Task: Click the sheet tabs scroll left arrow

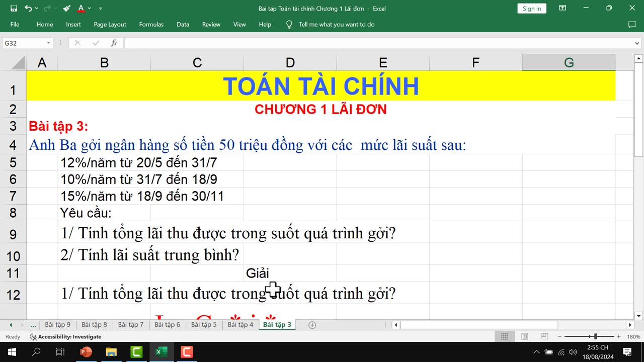Action: (x=10, y=325)
